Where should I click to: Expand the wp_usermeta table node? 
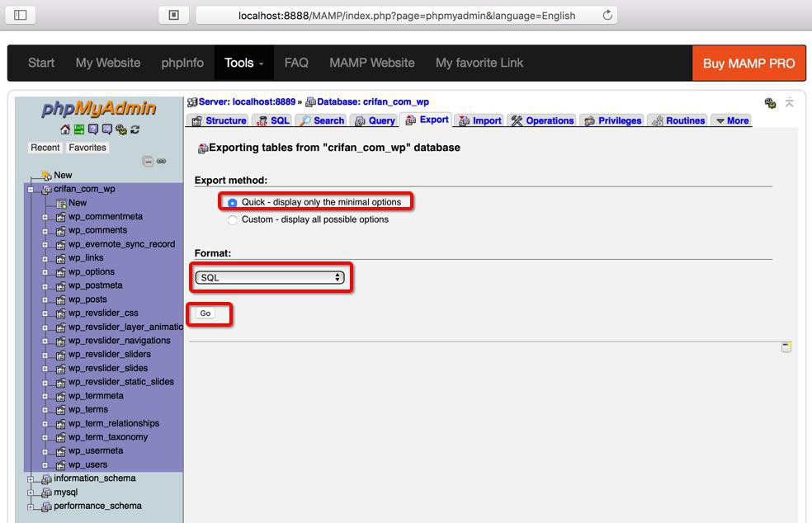[x=45, y=451]
